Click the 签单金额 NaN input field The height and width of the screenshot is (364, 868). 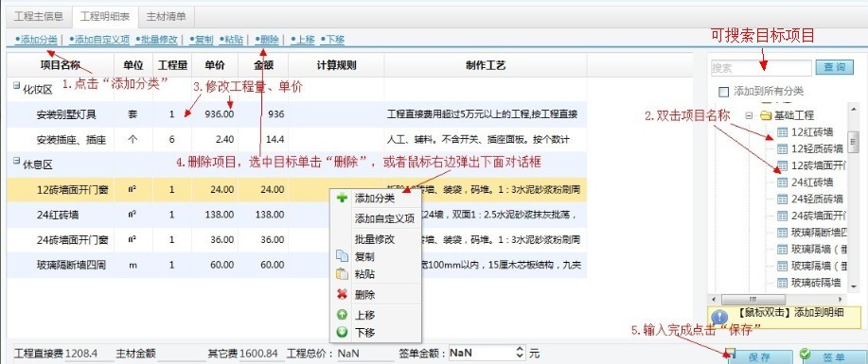(481, 353)
